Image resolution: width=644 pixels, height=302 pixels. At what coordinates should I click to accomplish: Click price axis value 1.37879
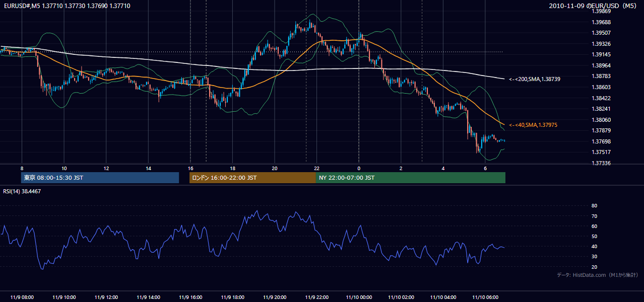601,131
